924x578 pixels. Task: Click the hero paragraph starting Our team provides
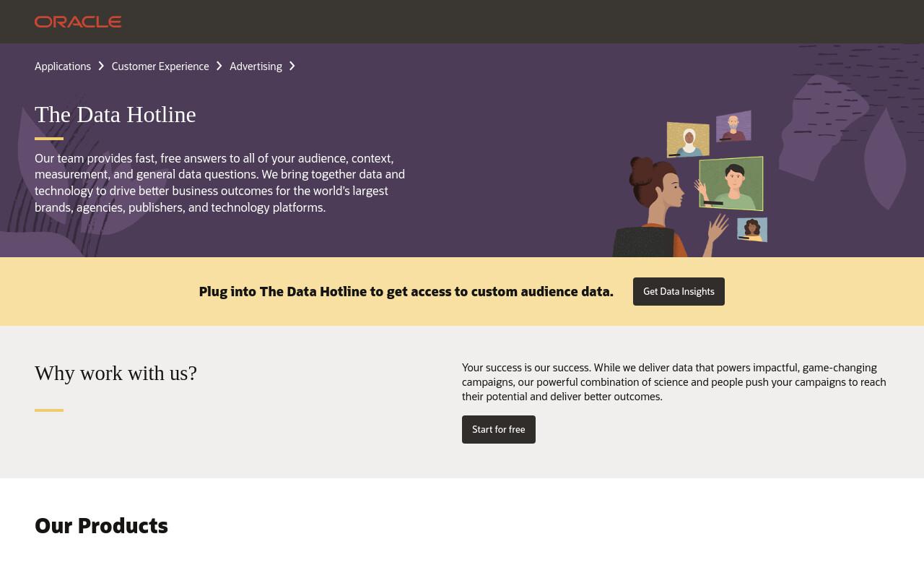click(220, 183)
